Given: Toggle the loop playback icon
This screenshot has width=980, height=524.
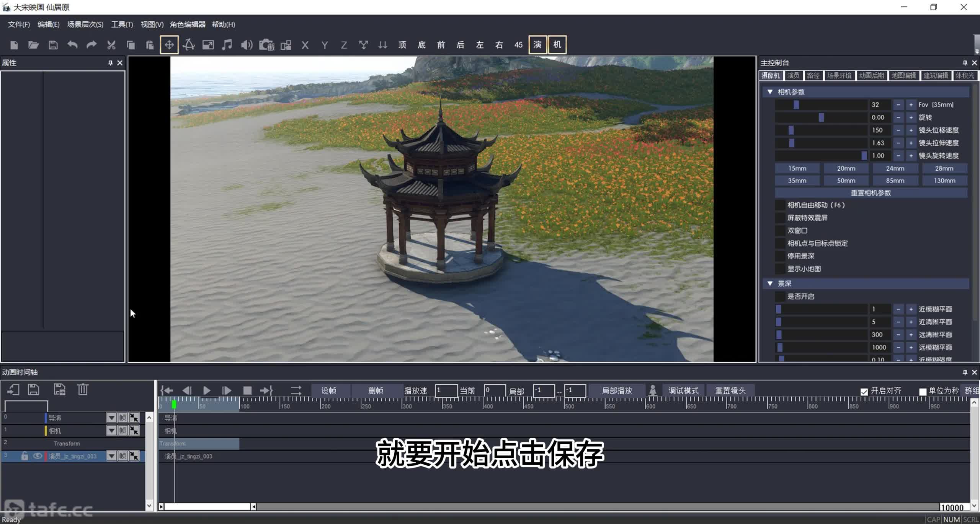Looking at the screenshot, I should coord(296,391).
